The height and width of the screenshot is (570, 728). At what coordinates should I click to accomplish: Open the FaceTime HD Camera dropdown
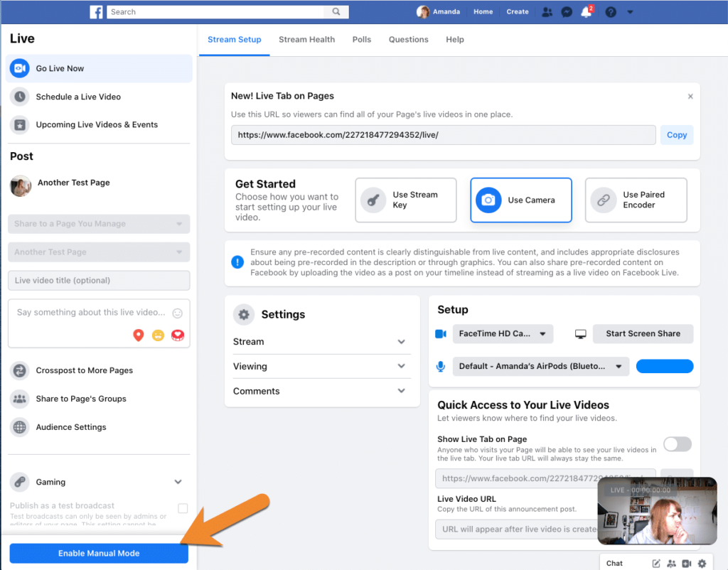click(x=503, y=333)
